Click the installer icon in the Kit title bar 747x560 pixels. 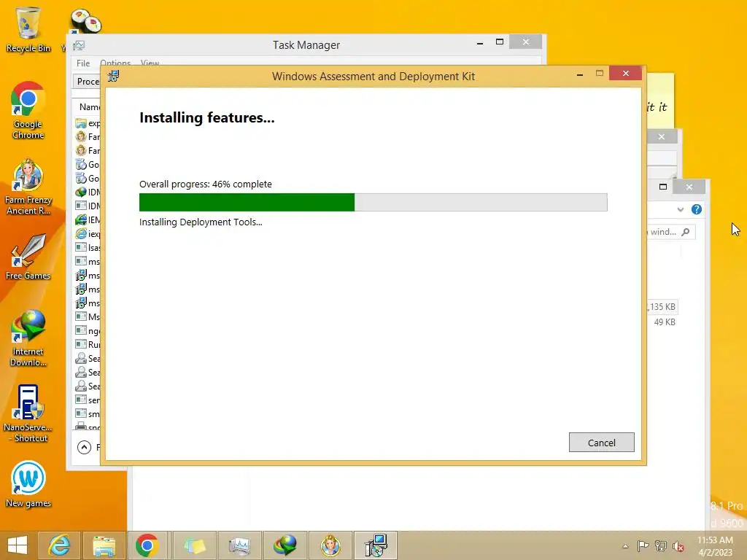[x=113, y=76]
